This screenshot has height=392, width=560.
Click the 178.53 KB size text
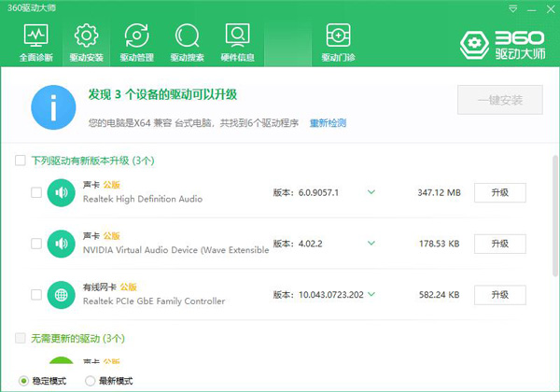(x=440, y=244)
